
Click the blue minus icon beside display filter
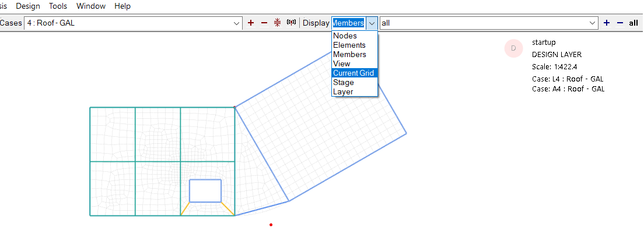coord(619,23)
